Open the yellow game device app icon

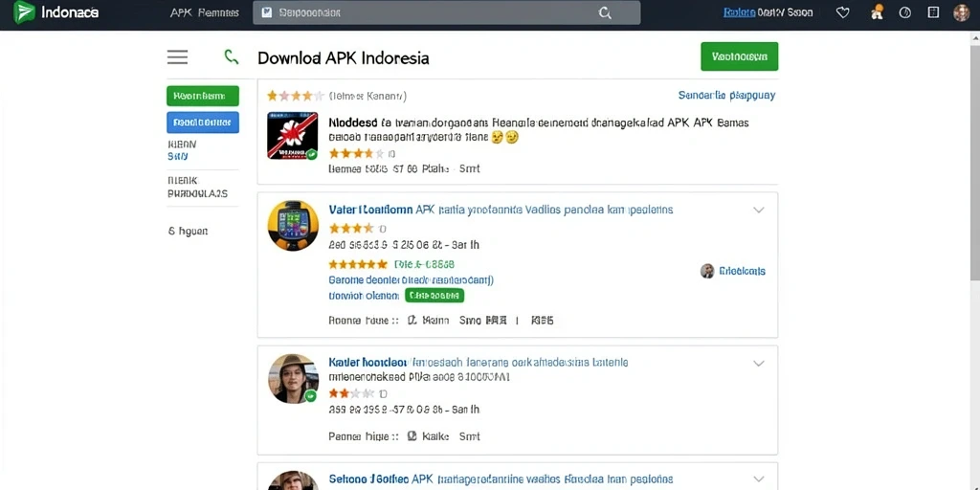[x=293, y=226]
